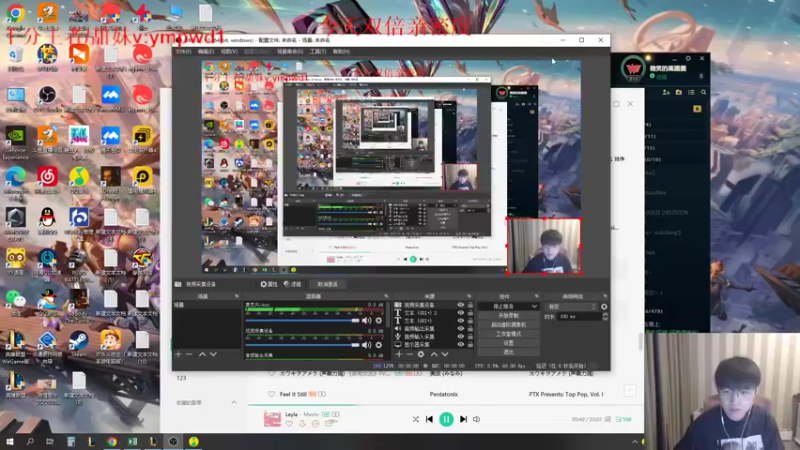
Task: Expand 停止推流 streaming button dropdown arrow
Action: tap(534, 307)
